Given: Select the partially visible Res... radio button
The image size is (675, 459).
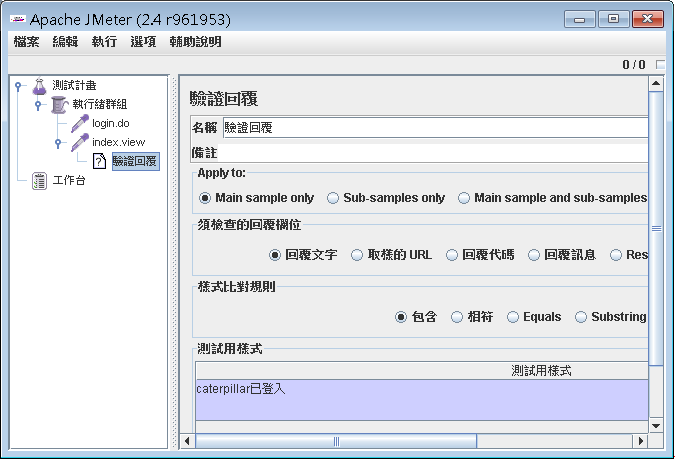Looking at the screenshot, I should point(616,255).
